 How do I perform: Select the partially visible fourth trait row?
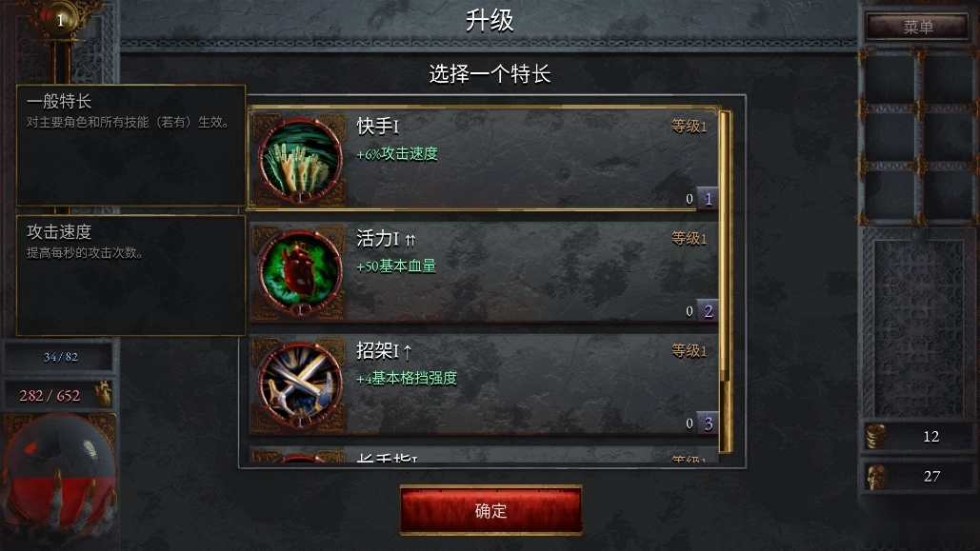point(484,455)
